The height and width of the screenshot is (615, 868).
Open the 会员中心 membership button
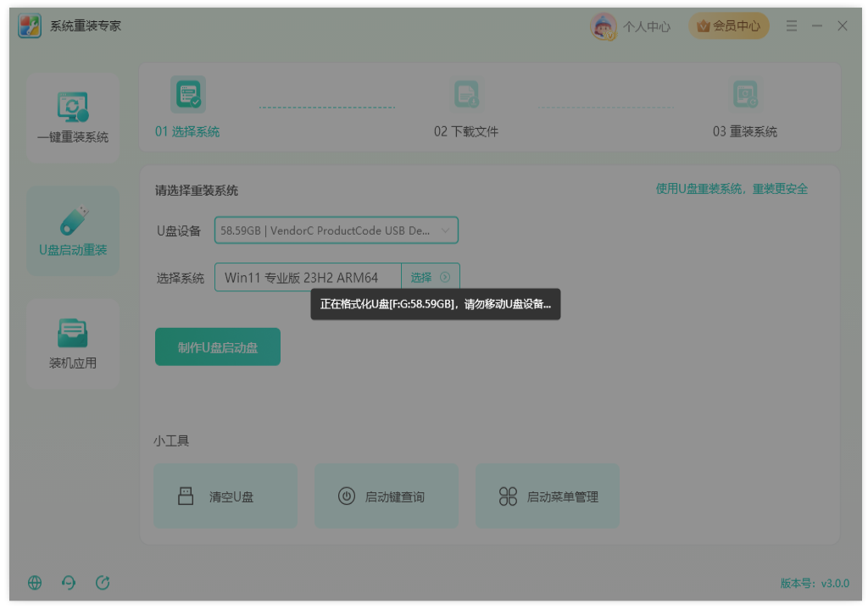[728, 26]
